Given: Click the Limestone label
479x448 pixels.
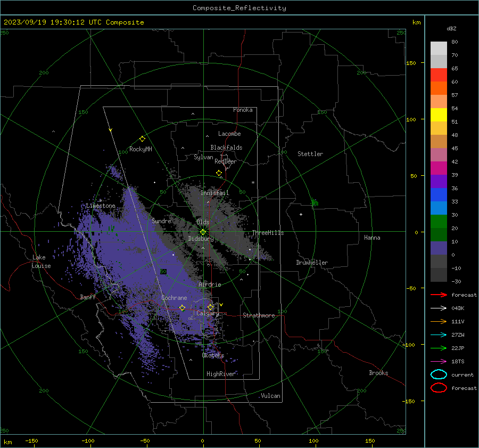Looking at the screenshot, I should coord(101,206).
